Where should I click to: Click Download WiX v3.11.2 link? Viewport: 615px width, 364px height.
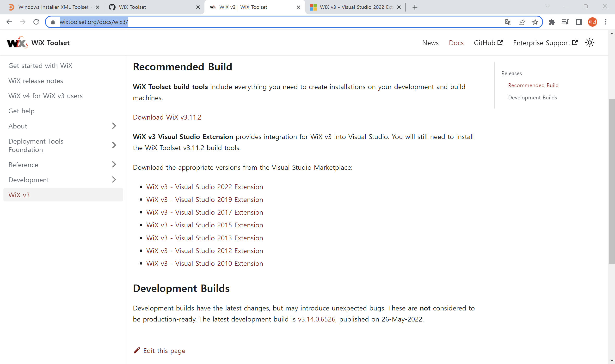[x=167, y=117]
